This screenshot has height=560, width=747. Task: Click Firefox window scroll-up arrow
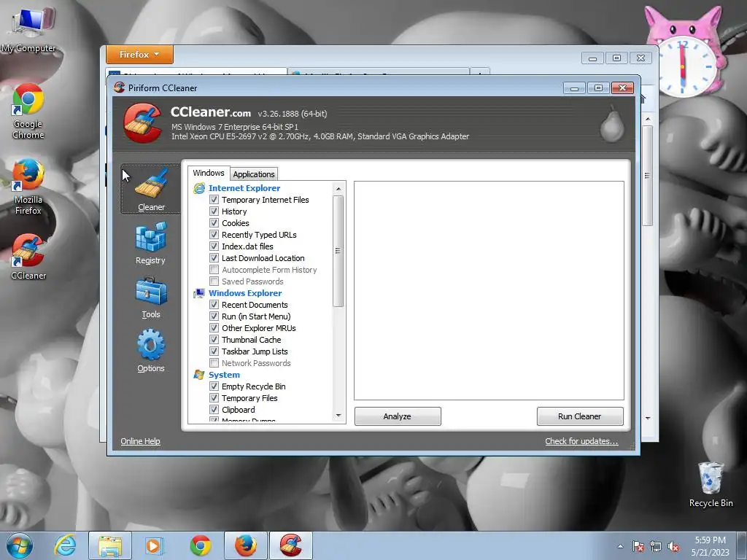click(648, 119)
